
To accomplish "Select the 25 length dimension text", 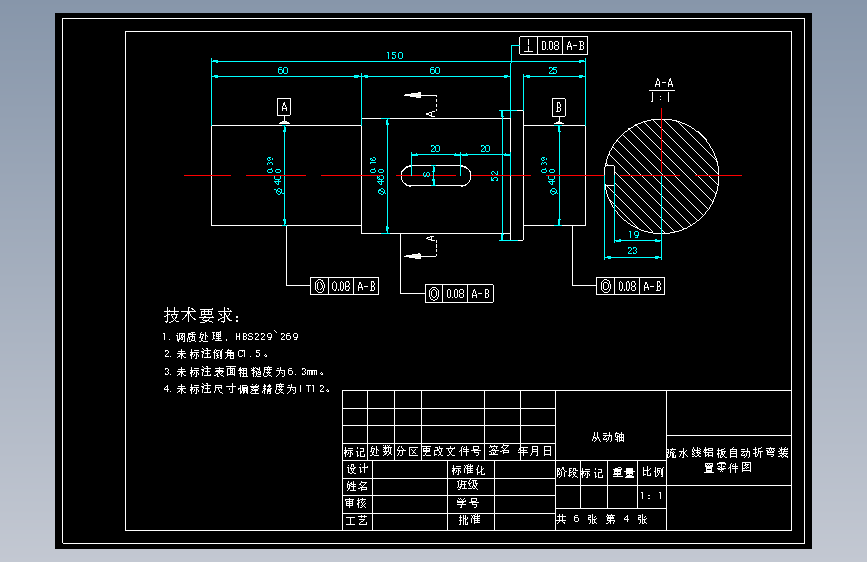I will 553,70.
